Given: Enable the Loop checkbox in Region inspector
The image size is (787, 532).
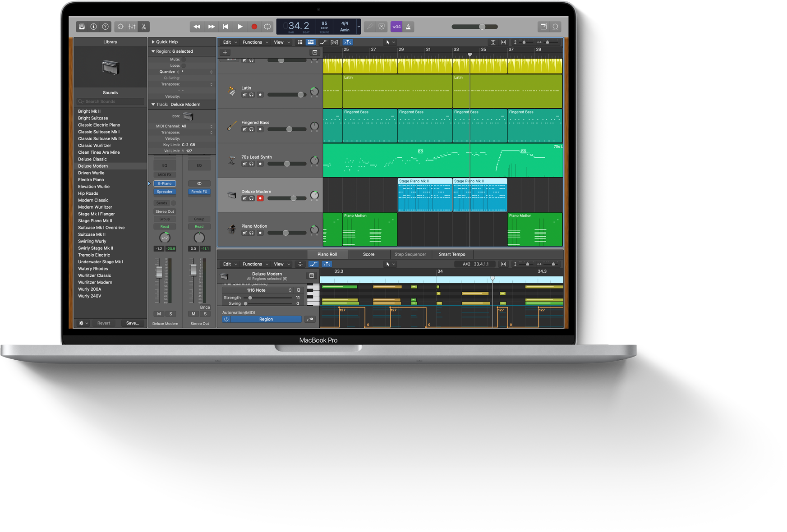Looking at the screenshot, I should coord(184,66).
